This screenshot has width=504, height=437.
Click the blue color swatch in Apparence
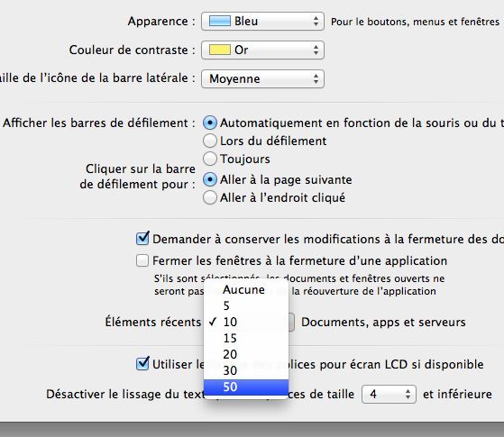tap(219, 22)
